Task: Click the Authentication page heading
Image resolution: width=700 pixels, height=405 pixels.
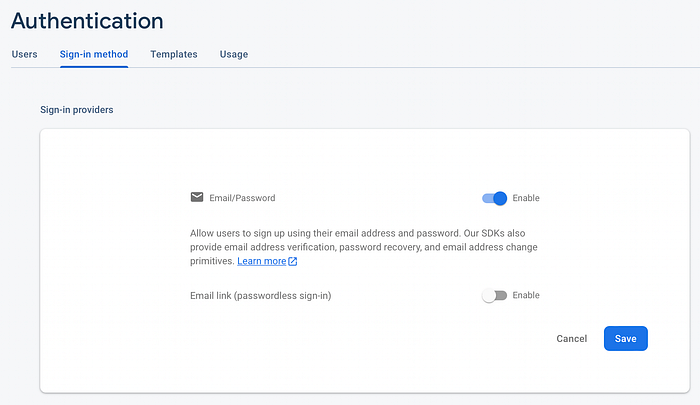Action: pyautogui.click(x=87, y=21)
